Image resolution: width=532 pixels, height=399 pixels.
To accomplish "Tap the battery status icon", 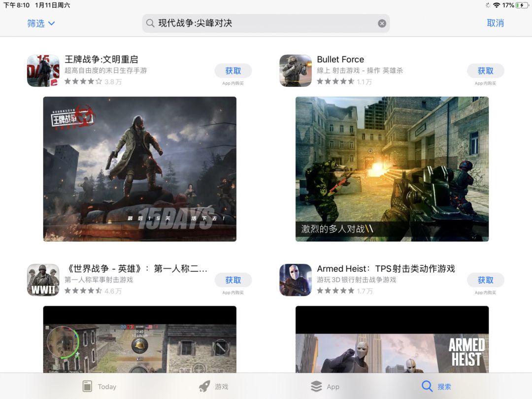I will coord(522,5).
